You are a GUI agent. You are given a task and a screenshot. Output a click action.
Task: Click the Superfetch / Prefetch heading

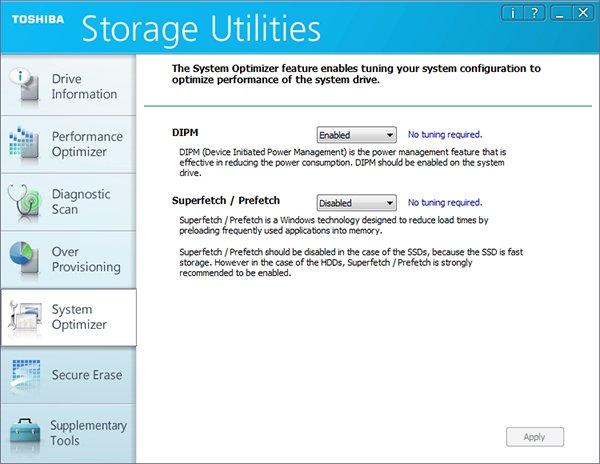(x=226, y=200)
